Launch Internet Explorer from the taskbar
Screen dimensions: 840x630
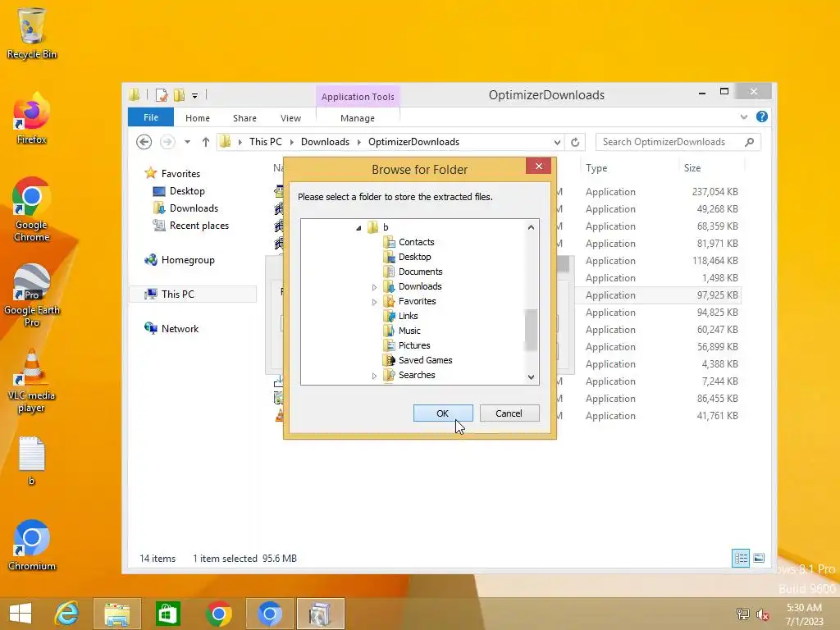pos(67,614)
